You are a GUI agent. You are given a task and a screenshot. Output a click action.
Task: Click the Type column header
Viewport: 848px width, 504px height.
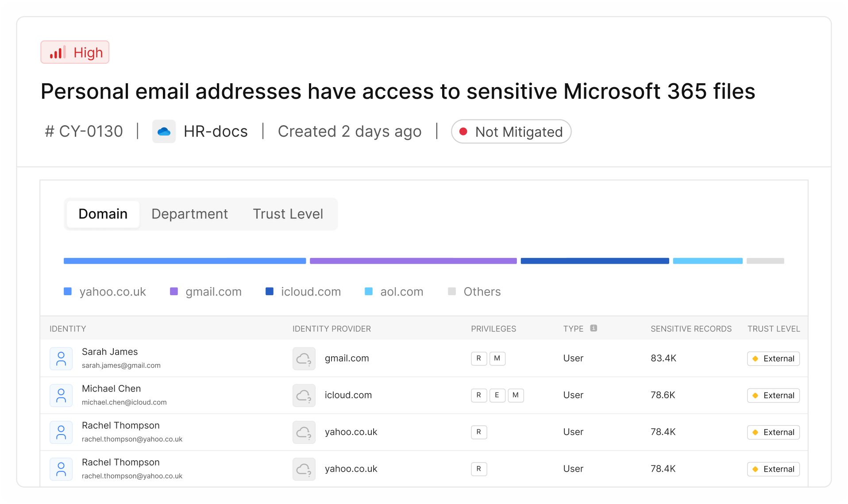tap(573, 329)
